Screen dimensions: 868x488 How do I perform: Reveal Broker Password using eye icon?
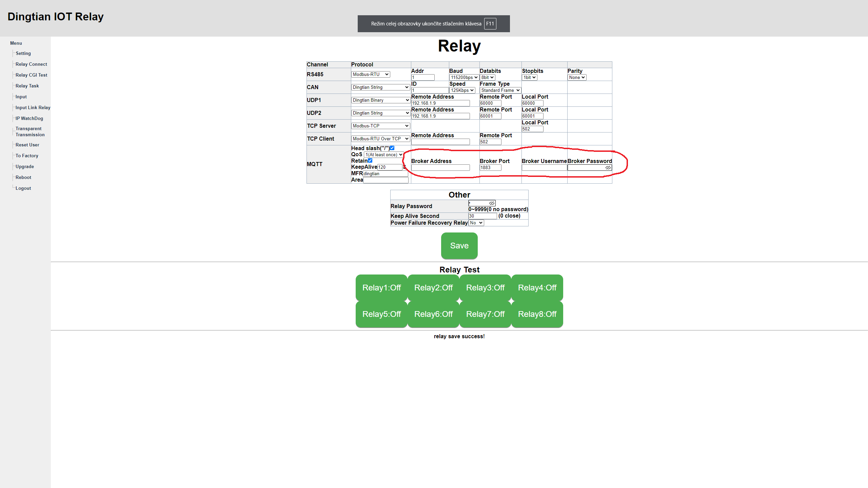[x=608, y=167]
